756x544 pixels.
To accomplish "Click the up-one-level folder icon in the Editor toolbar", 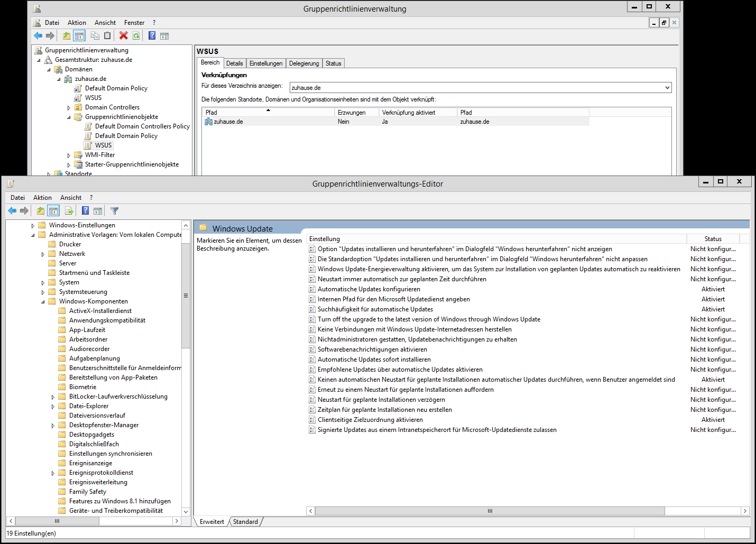I will coord(41,211).
